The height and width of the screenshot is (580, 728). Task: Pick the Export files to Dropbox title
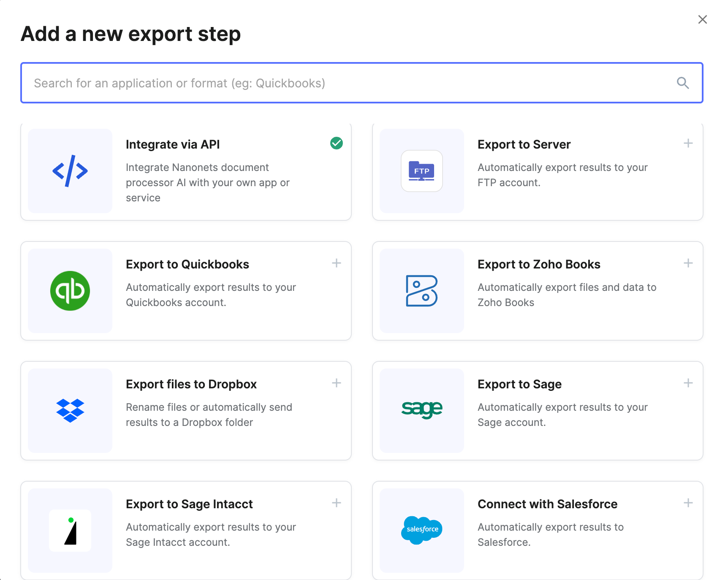[191, 384]
